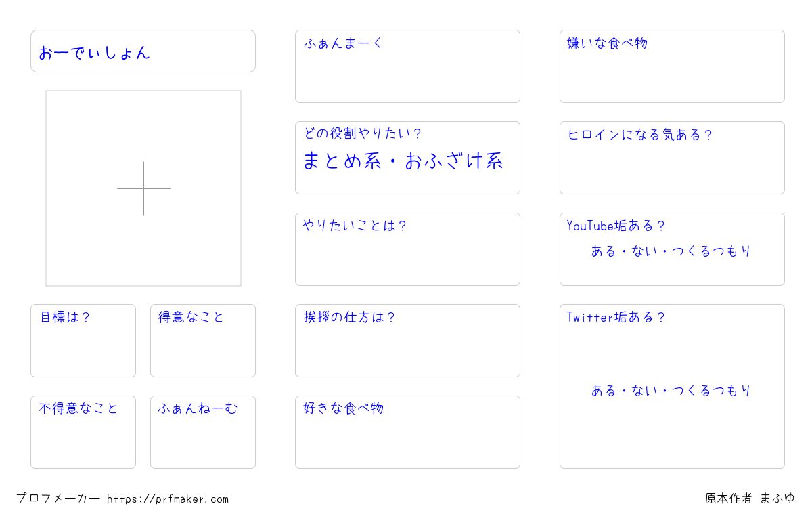
Task: Click the Twitter垢ある？ heading
Action: pos(616,317)
